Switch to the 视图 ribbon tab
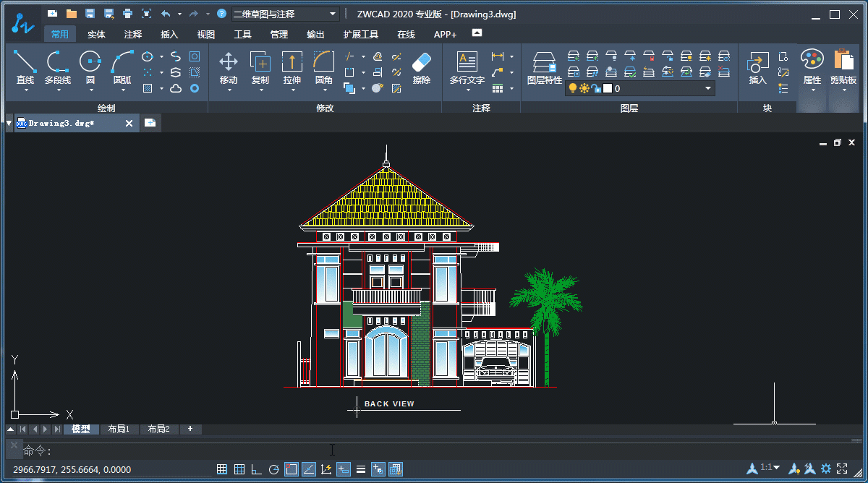This screenshot has width=868, height=483. pyautogui.click(x=206, y=34)
